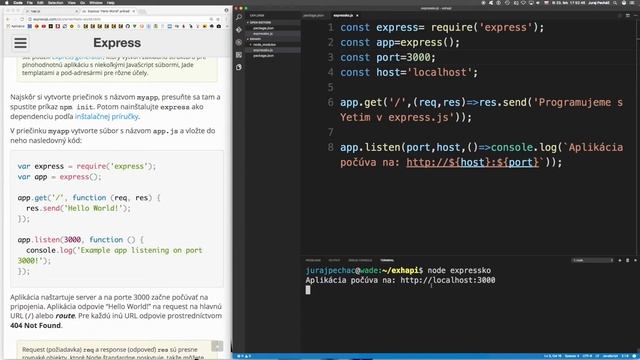640x360 pixels.
Task: Follow the inštalačnej príručky link
Action: click(x=107, y=116)
